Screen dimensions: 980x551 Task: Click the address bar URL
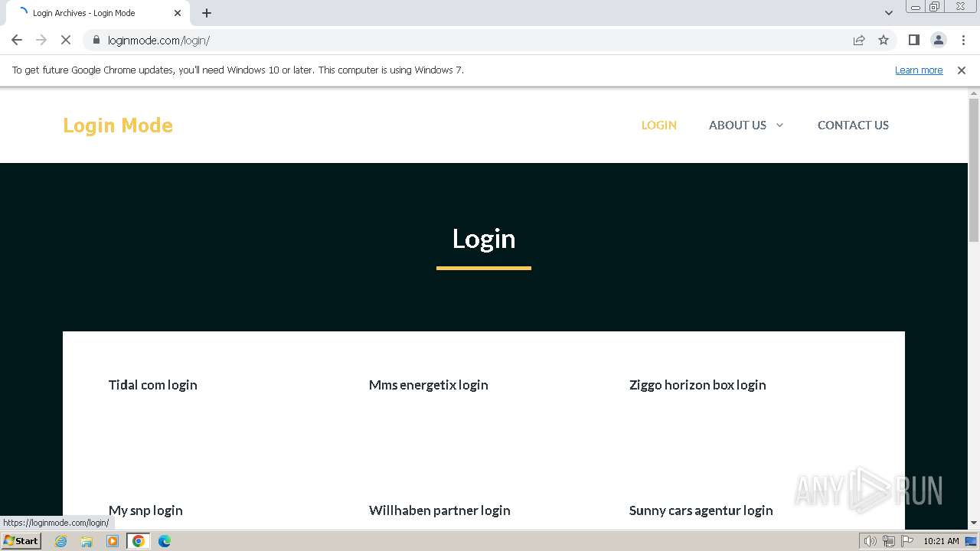point(158,40)
